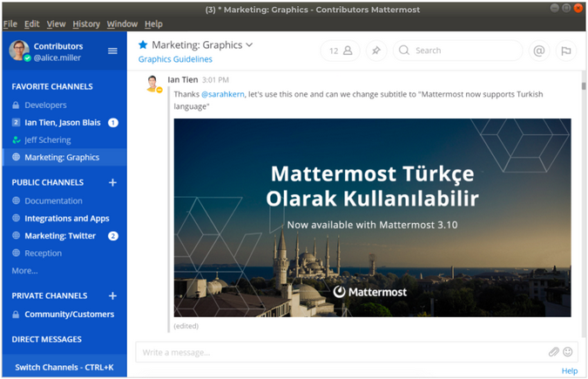View pinned posts via pin icon
This screenshot has height=379, width=588.
(x=376, y=51)
